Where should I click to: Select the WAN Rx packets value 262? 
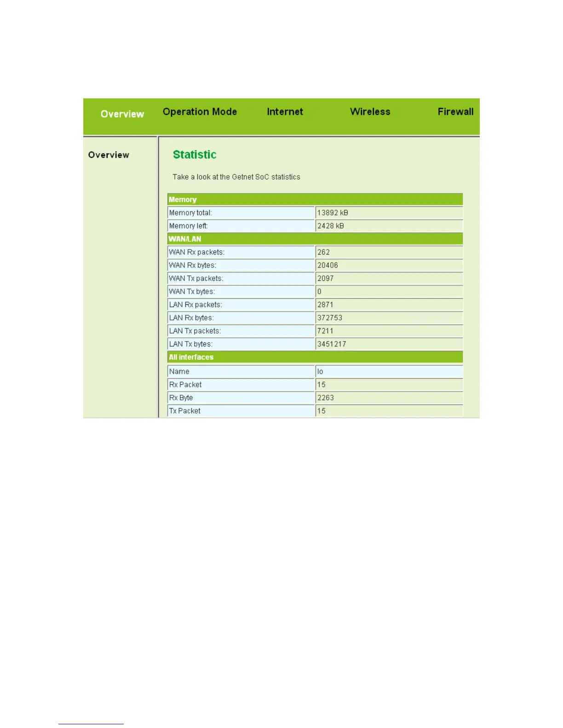(x=323, y=252)
